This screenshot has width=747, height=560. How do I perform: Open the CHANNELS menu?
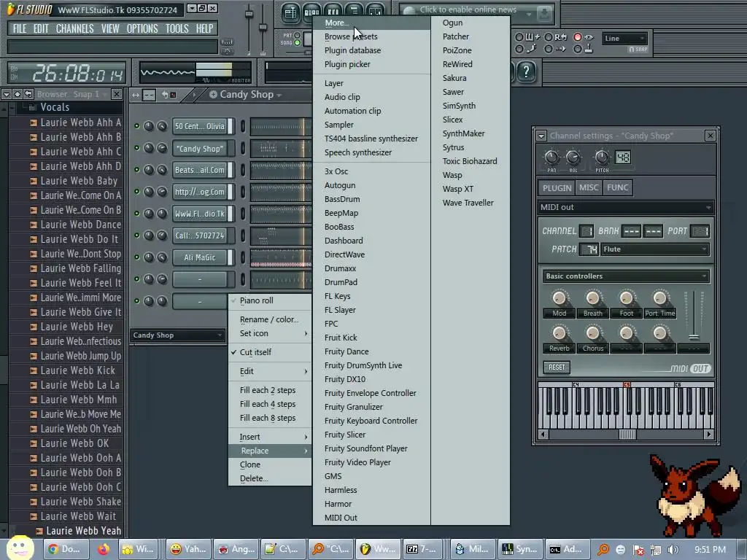(75, 28)
